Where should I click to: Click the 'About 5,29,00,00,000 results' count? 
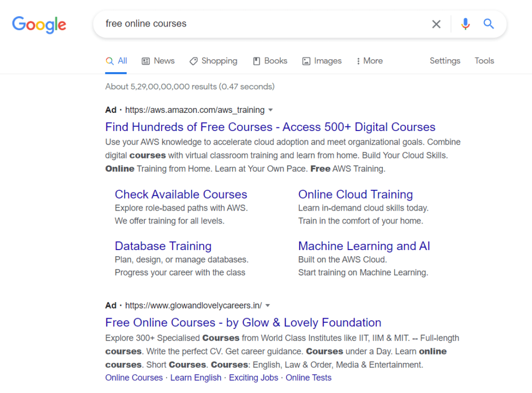(190, 86)
